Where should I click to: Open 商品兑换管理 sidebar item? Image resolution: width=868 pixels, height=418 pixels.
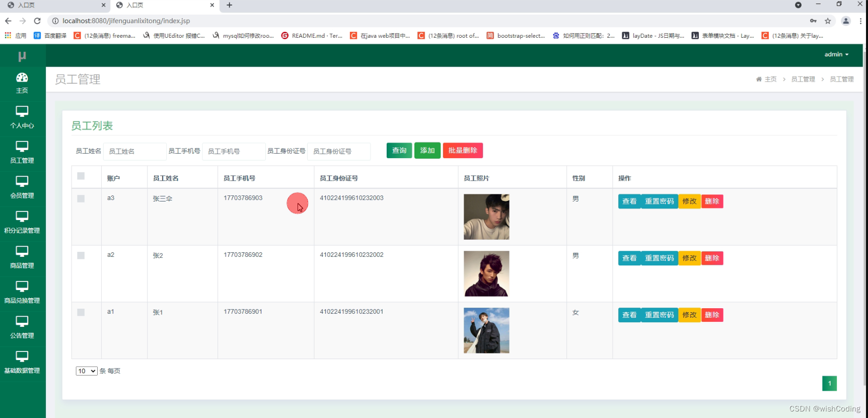point(22,292)
